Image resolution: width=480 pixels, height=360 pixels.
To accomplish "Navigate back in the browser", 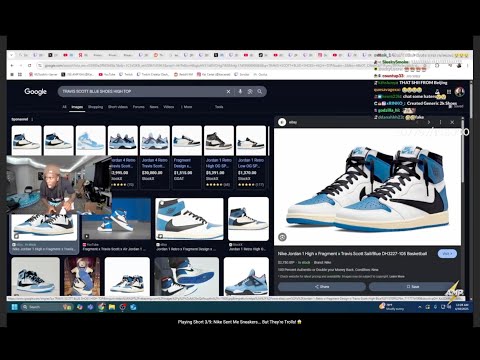I will click(x=12, y=66).
